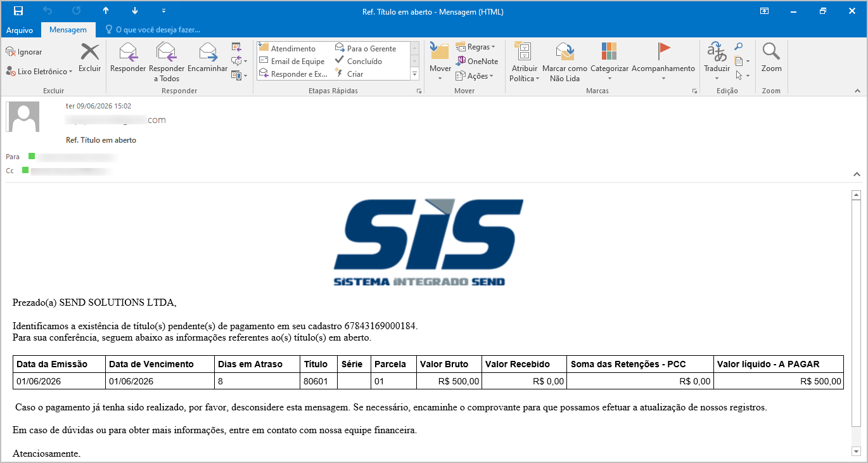Click the sender email address ending in com
Screen dimensions: 868x463
[x=116, y=120]
